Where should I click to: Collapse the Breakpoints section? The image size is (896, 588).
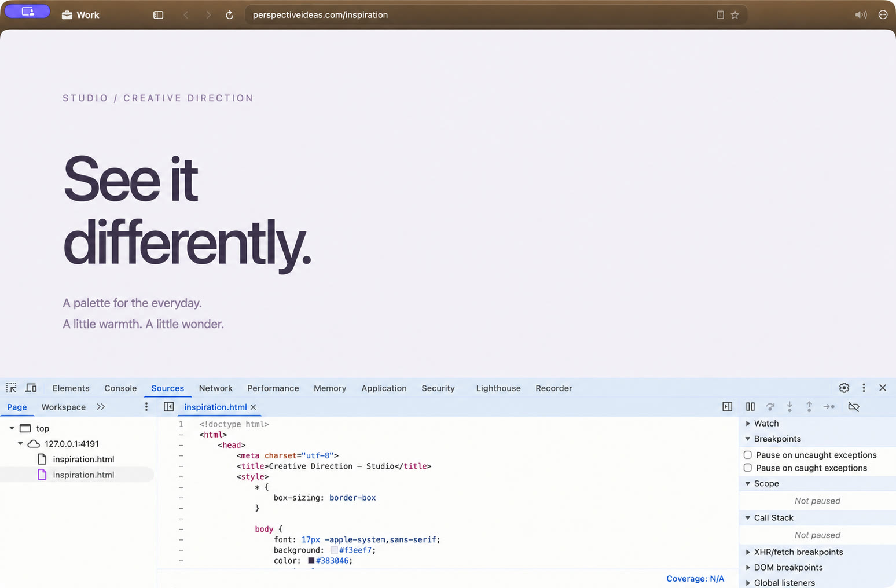[x=748, y=439]
